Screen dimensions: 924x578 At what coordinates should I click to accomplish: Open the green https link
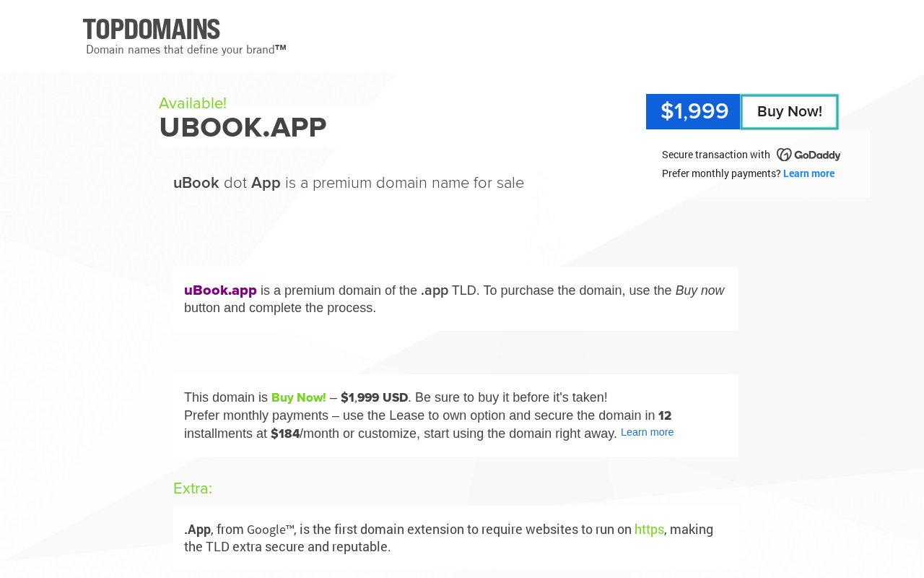click(649, 530)
